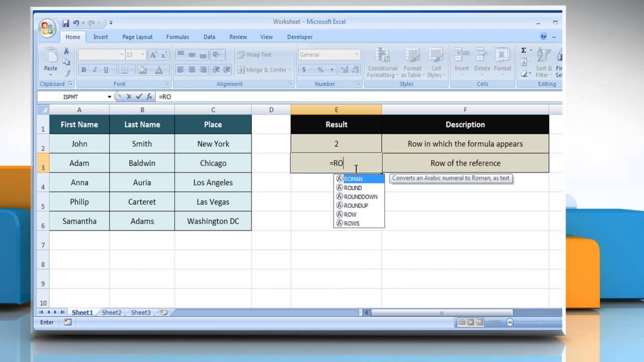
Task: Open the Insert Function fx dialog
Action: (x=148, y=97)
